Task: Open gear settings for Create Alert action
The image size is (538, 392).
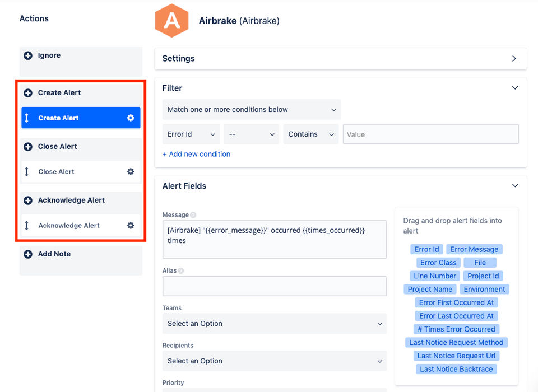Action: (131, 118)
